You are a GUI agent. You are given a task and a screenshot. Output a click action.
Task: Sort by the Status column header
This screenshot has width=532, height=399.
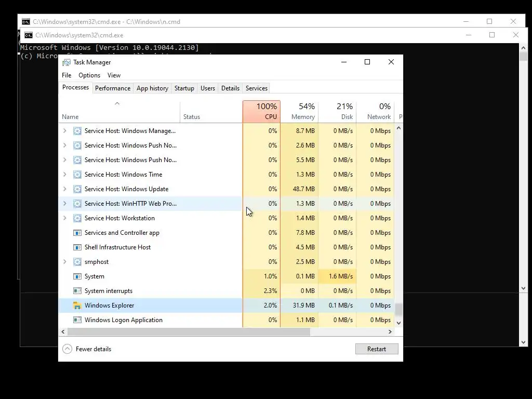click(x=211, y=112)
